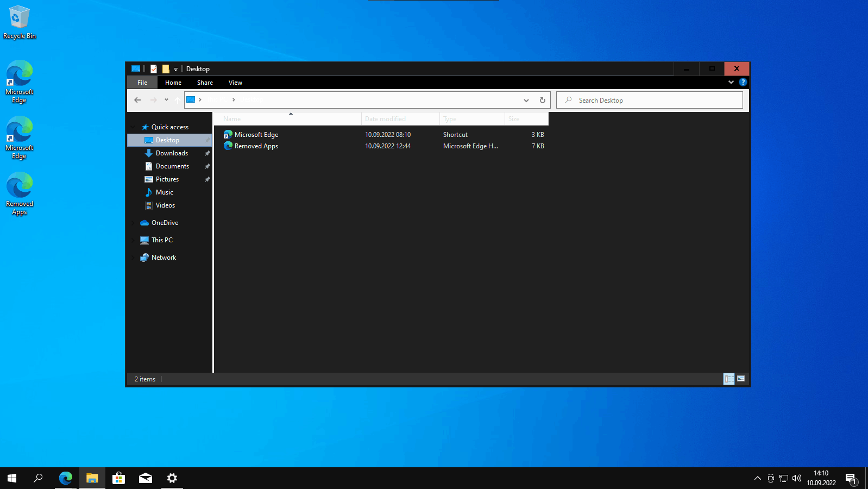
Task: Open the Action Center notifications icon
Action: point(851,478)
